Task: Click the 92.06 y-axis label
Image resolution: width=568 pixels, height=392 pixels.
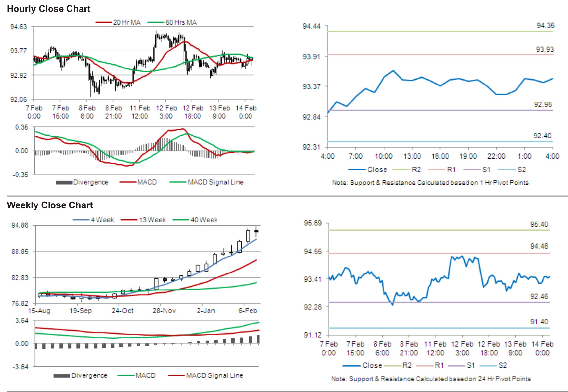Action: point(18,100)
